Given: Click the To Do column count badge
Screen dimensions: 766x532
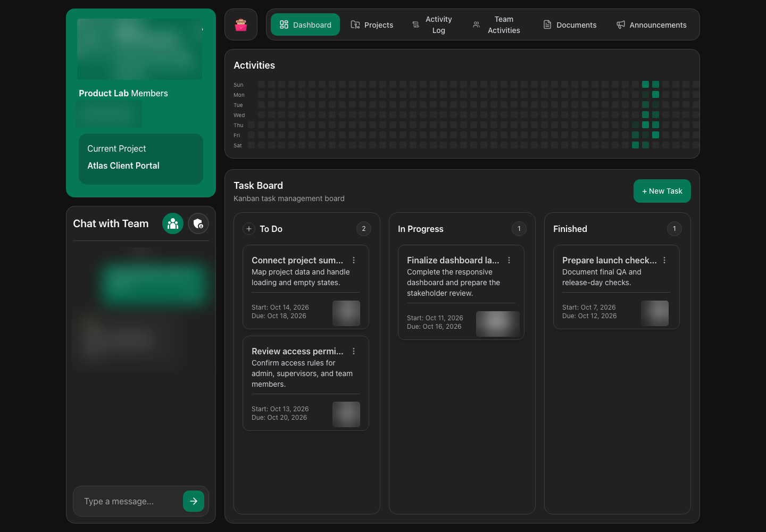Looking at the screenshot, I should (364, 229).
